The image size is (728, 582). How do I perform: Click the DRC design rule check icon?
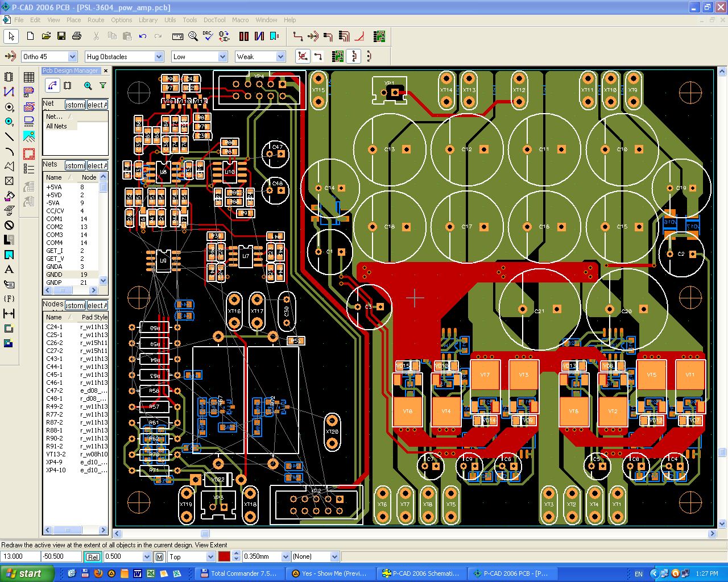click(x=208, y=36)
